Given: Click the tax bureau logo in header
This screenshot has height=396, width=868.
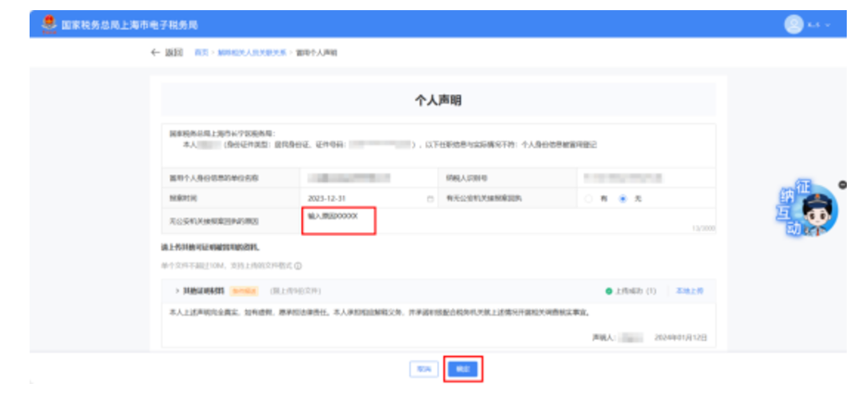Looking at the screenshot, I should click(x=48, y=24).
